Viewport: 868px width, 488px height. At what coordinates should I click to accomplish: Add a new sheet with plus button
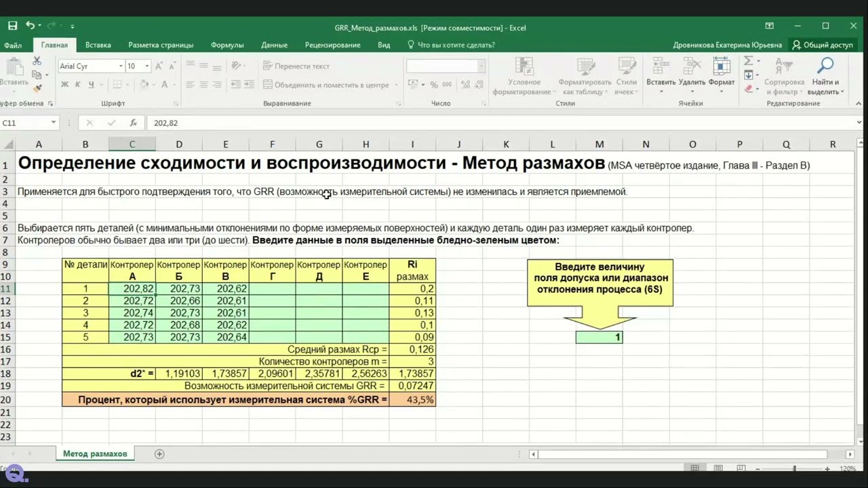tap(159, 454)
